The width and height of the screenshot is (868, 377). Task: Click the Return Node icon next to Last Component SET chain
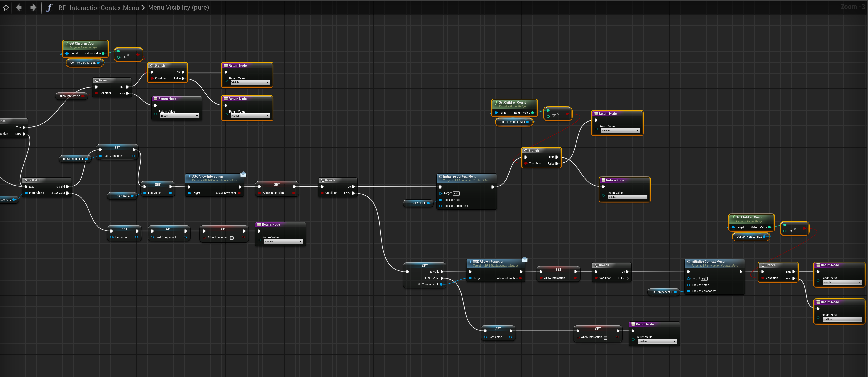click(x=259, y=225)
